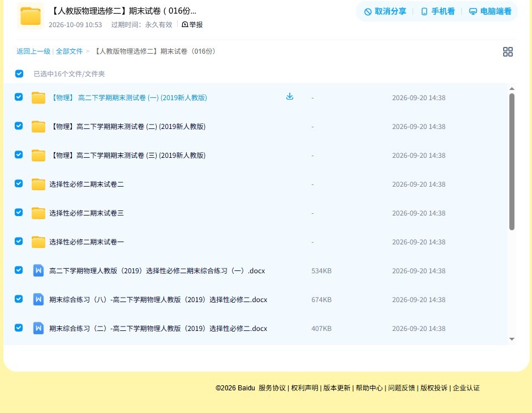Open file 高二下学期物理人教版 期末综合练习（一）.docx

[157, 270]
